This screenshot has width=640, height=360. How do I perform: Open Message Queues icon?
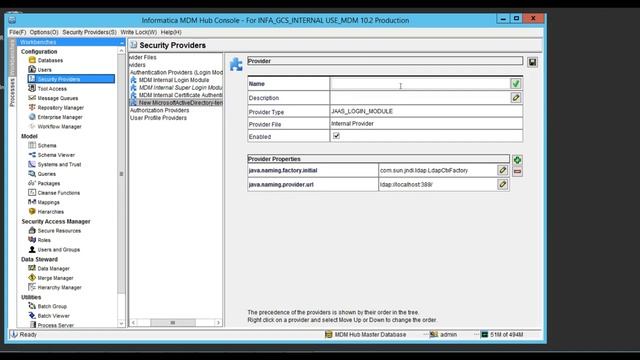click(32, 98)
